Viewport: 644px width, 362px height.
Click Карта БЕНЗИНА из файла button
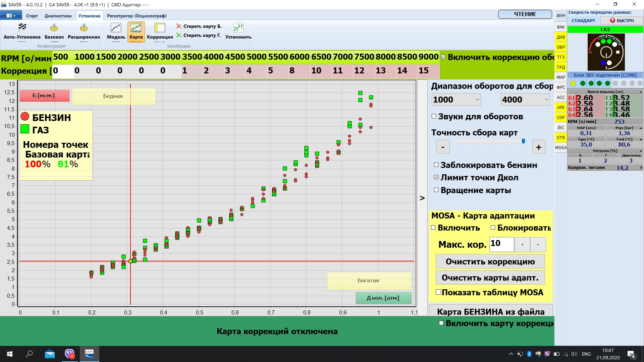pos(491,311)
